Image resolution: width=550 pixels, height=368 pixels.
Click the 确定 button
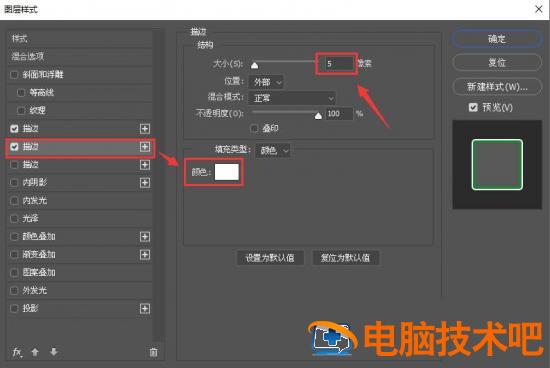pyautogui.click(x=497, y=39)
